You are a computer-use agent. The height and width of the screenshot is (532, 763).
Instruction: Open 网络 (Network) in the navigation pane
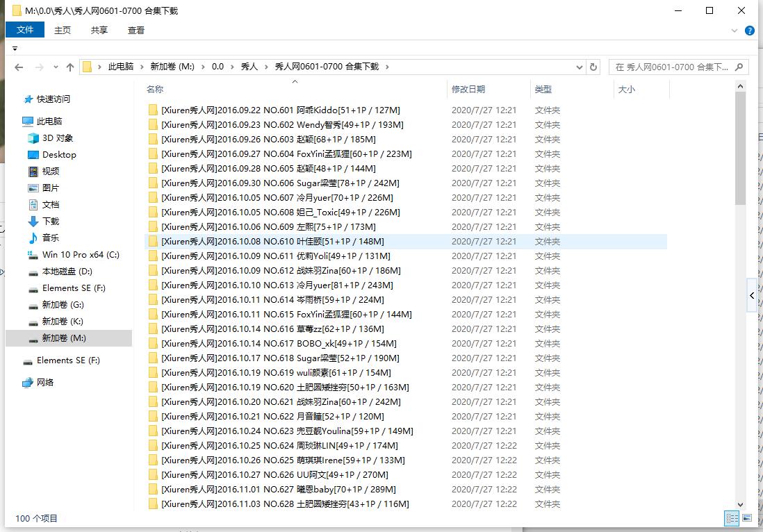click(44, 383)
